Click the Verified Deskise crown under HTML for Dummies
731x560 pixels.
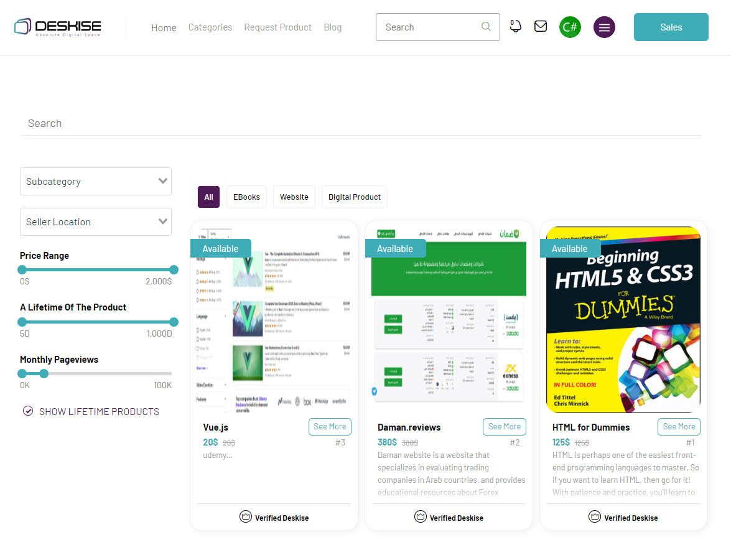[595, 516]
